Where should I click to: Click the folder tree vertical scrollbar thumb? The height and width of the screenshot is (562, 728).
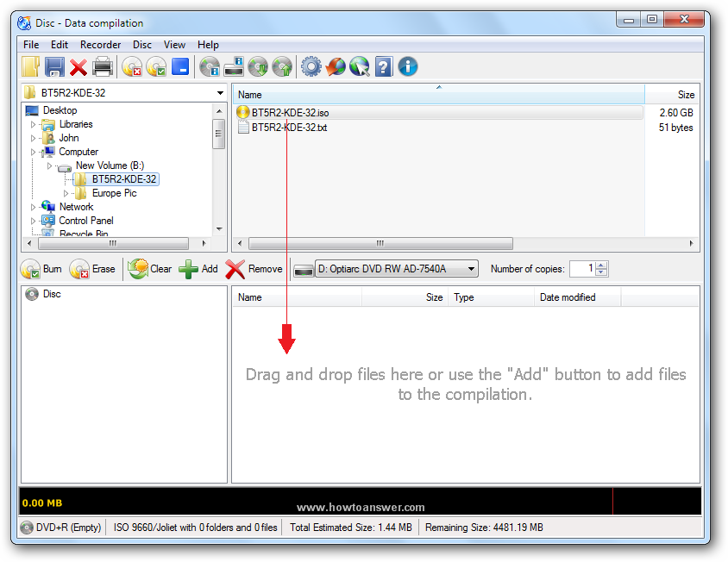coord(219,134)
